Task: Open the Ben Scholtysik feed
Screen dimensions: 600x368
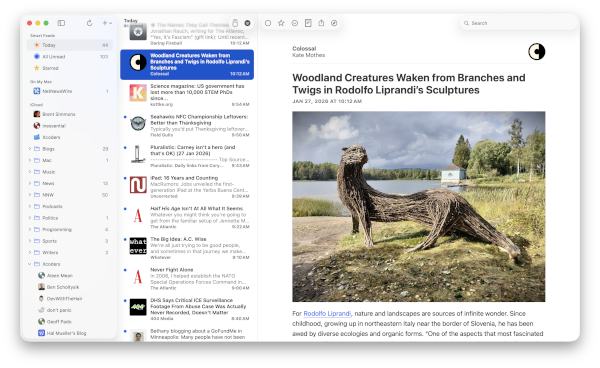Action: pyautogui.click(x=70, y=287)
